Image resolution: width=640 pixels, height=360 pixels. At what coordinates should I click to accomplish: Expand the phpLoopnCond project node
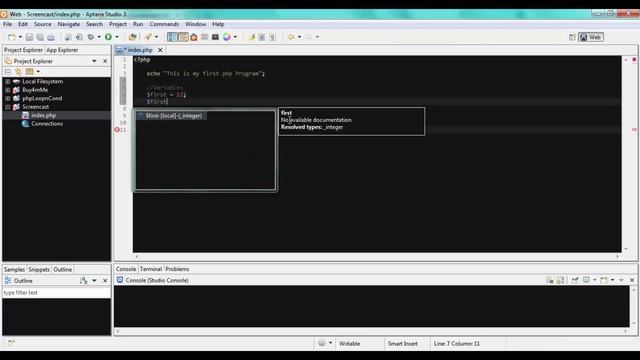[8, 98]
